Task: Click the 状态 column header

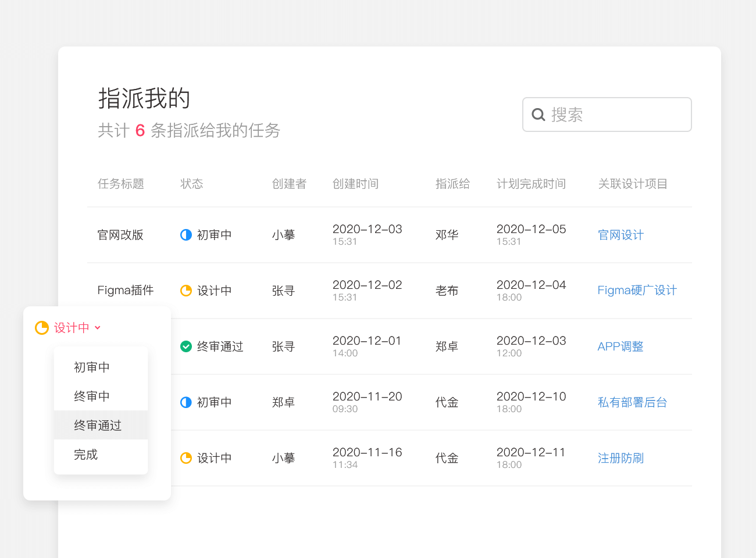Action: pos(192,184)
